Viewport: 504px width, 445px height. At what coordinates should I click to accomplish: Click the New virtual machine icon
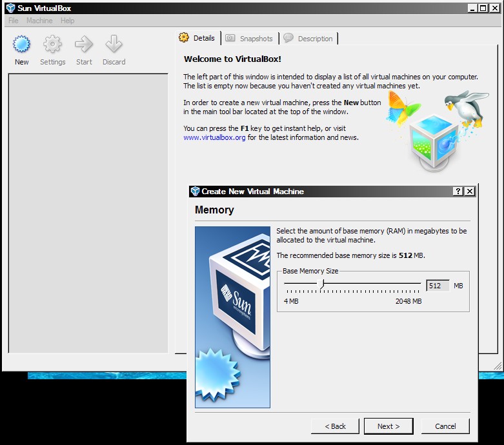21,44
